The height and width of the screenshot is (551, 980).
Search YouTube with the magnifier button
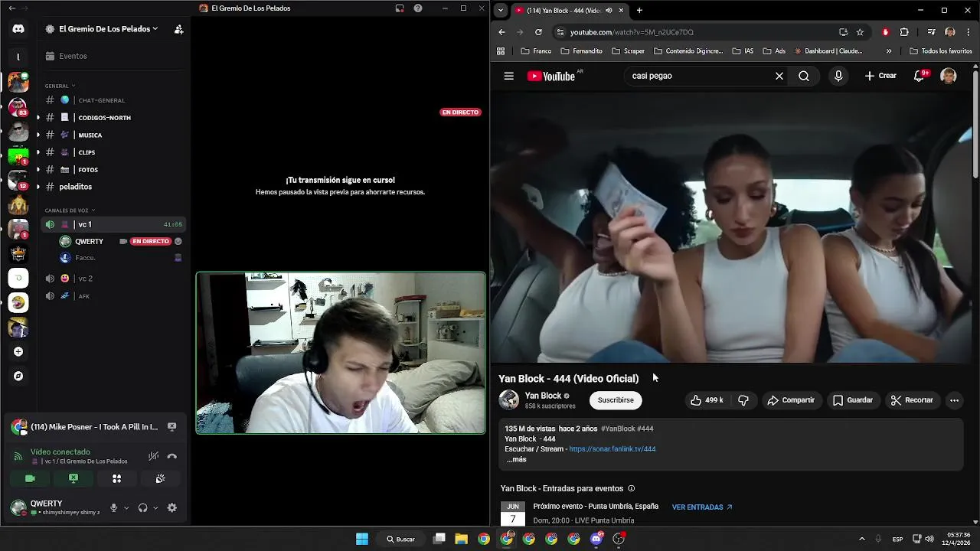click(804, 76)
